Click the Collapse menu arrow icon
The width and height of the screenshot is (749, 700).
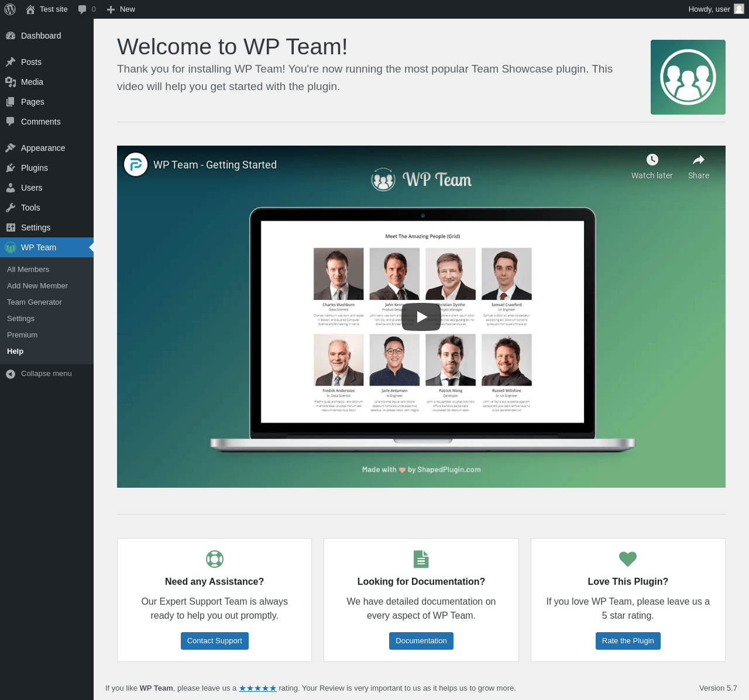pos(11,374)
